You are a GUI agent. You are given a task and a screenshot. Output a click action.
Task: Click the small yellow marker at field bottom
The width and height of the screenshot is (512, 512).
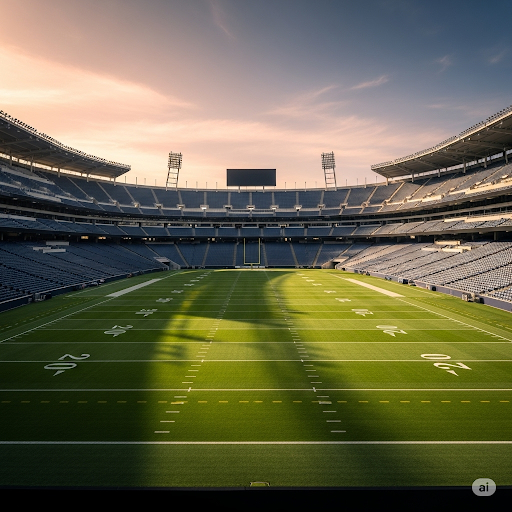click(260, 484)
